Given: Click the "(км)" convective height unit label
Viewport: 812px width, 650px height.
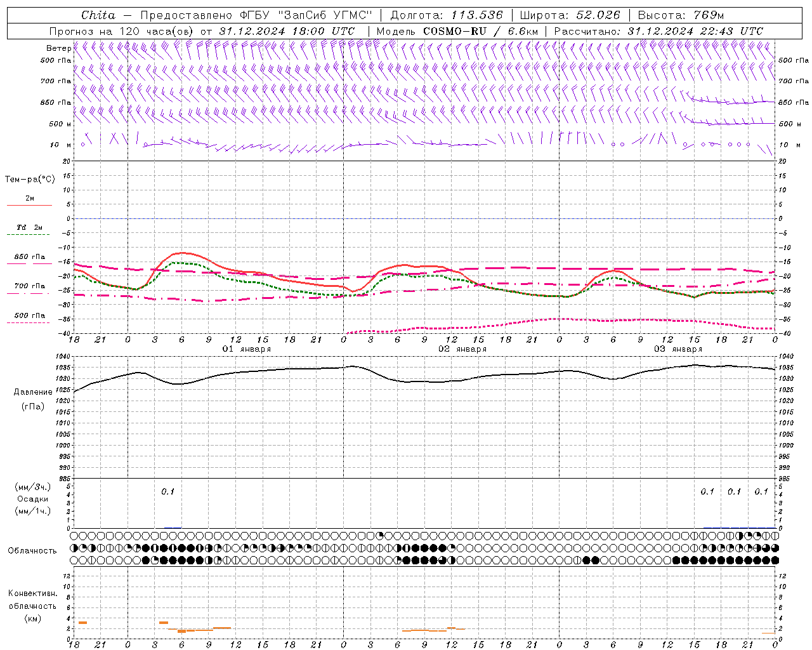Looking at the screenshot, I should (32, 618).
